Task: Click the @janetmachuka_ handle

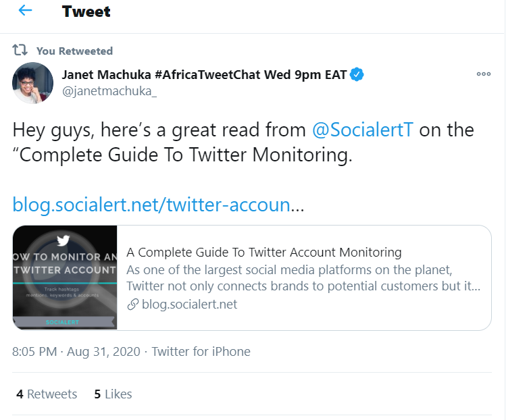Action: [109, 91]
